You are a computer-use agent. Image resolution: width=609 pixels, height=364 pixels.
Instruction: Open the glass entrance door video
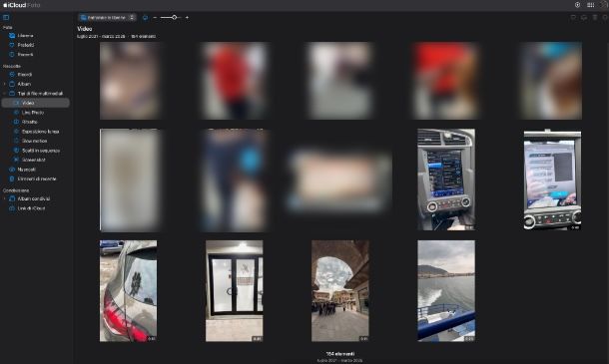click(x=235, y=291)
